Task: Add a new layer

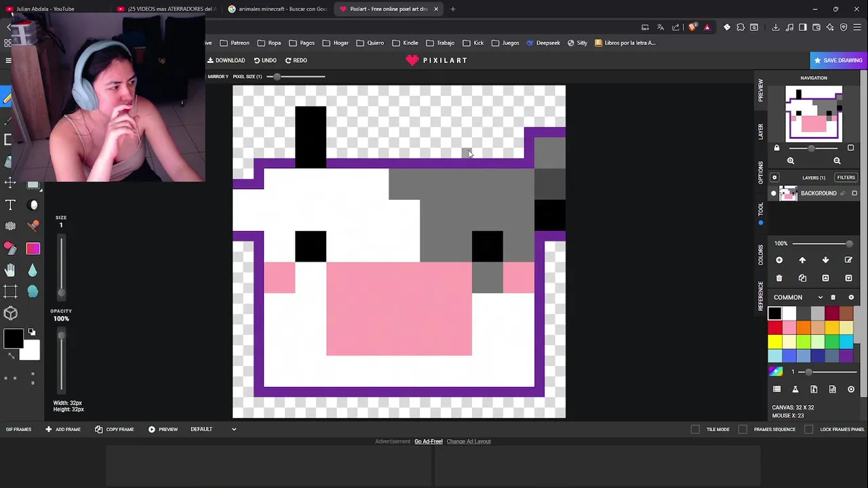Action: coord(779,260)
